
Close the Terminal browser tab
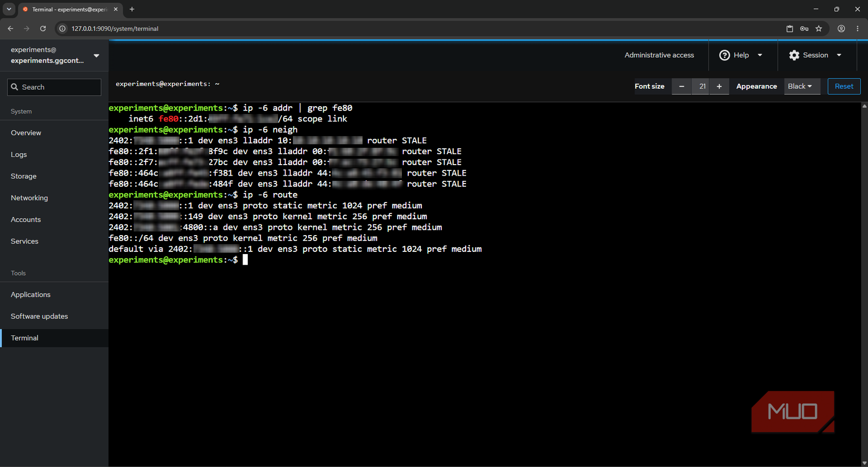click(x=116, y=9)
